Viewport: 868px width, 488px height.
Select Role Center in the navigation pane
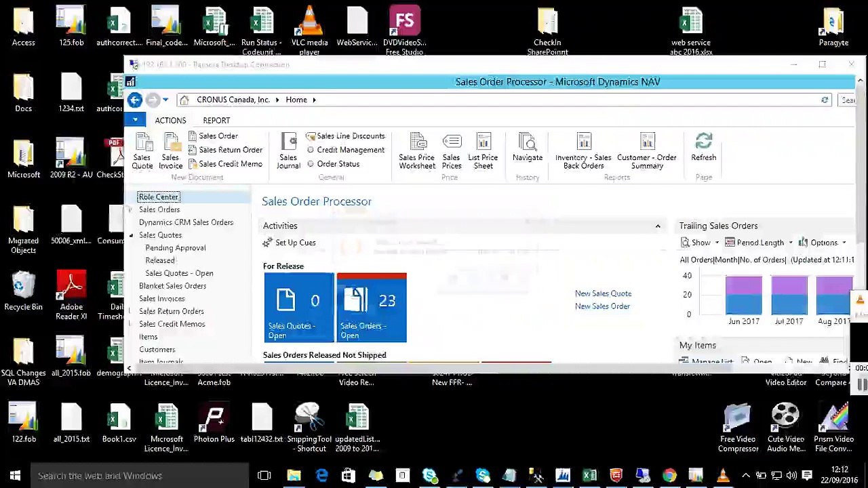(159, 197)
